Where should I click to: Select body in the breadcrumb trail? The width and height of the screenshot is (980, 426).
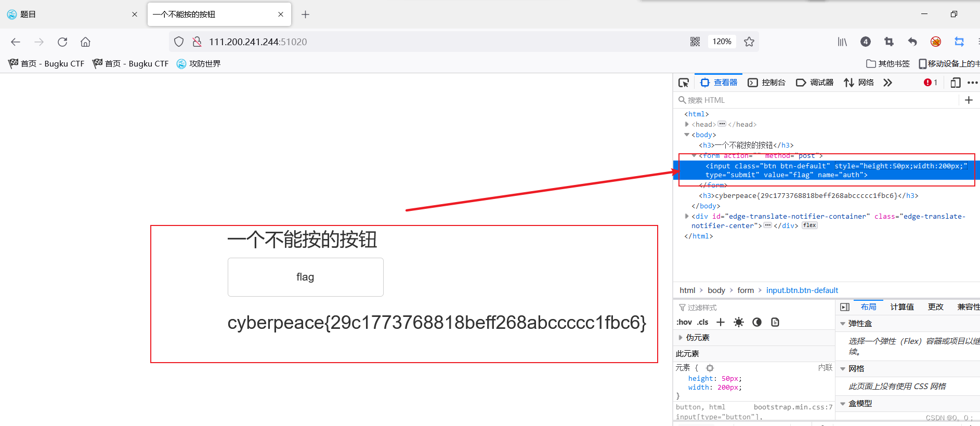716,290
